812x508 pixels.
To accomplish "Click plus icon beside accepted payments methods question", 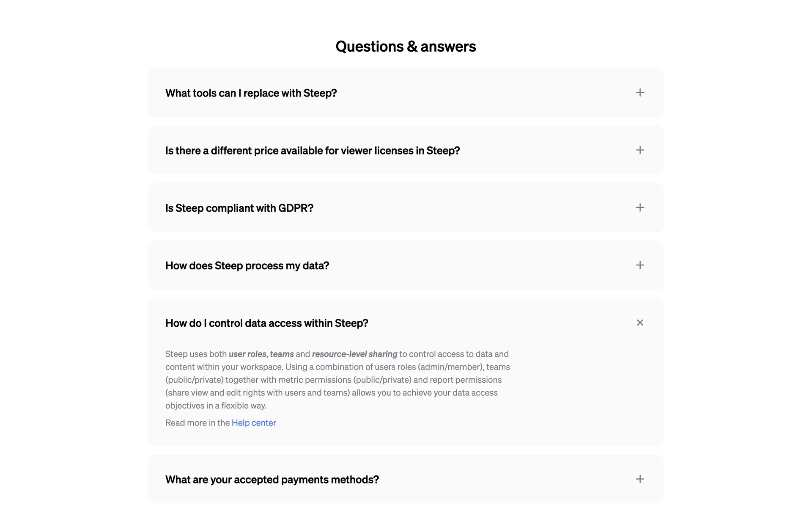I will coord(640,479).
